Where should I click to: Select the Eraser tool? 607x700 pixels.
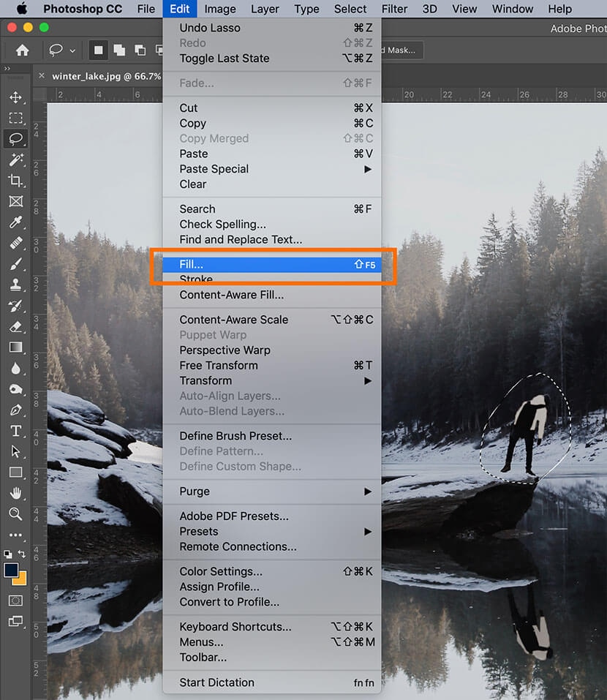tap(15, 327)
